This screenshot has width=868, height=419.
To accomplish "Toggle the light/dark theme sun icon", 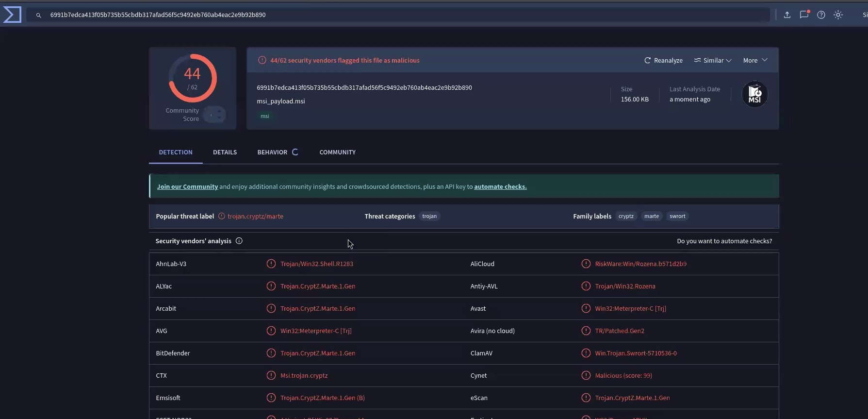I will (838, 15).
